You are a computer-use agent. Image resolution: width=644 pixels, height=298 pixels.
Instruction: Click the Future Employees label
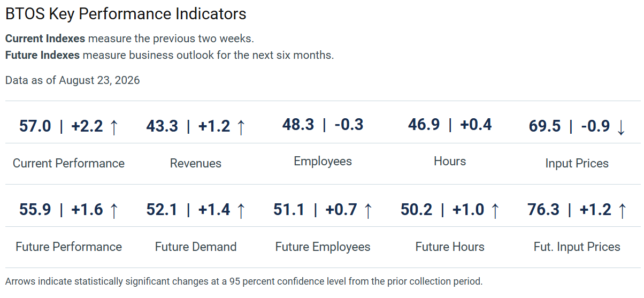(x=323, y=247)
